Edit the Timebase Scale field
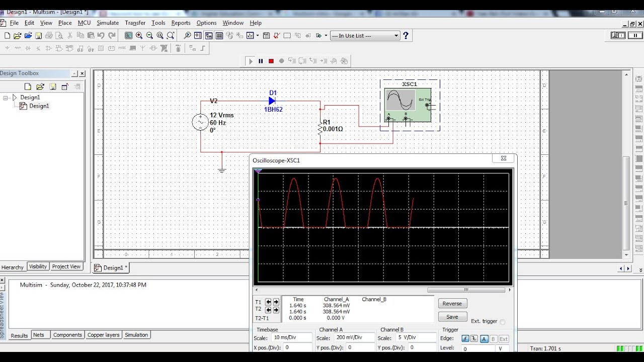This screenshot has height=362, width=644. click(291, 338)
